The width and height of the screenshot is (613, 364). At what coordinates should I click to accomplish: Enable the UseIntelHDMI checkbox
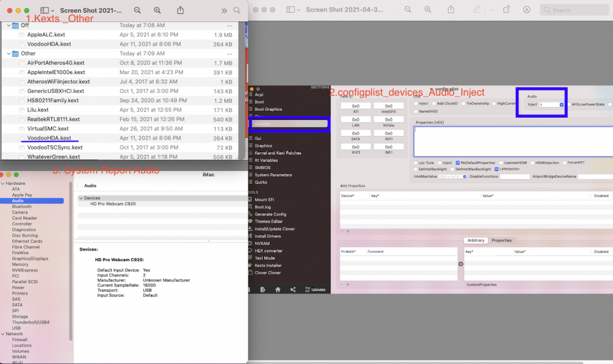(x=501, y=162)
